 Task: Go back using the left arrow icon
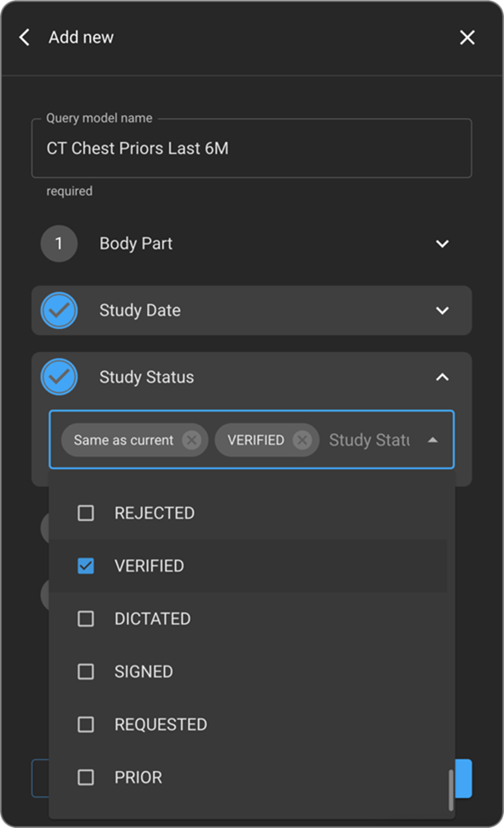(x=24, y=38)
